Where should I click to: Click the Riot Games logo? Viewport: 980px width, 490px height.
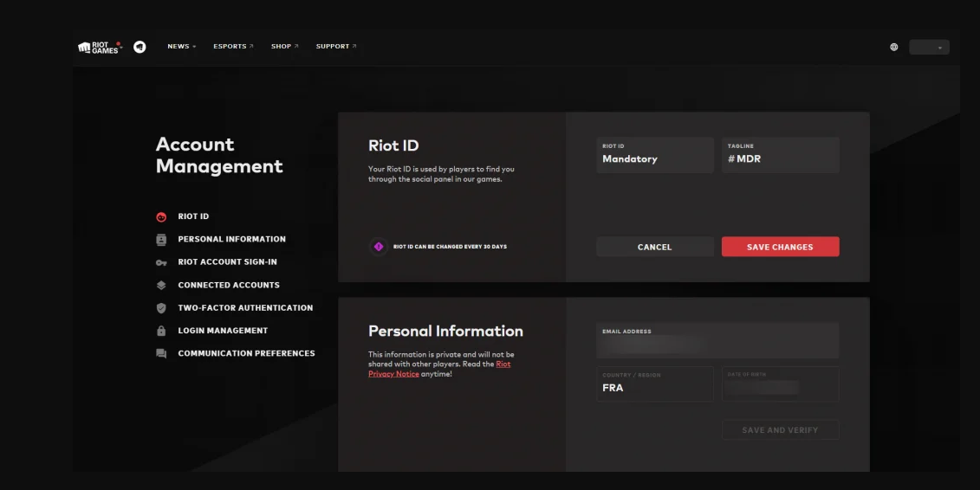point(100,48)
